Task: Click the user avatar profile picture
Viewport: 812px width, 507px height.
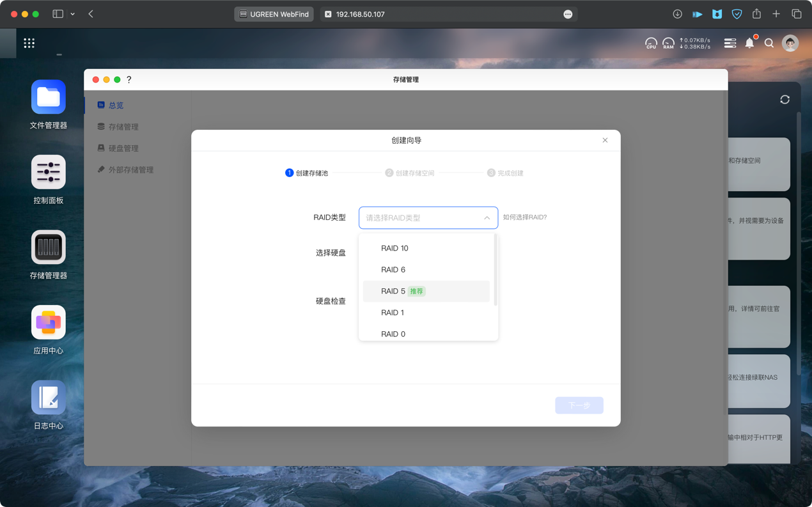Action: coord(790,43)
